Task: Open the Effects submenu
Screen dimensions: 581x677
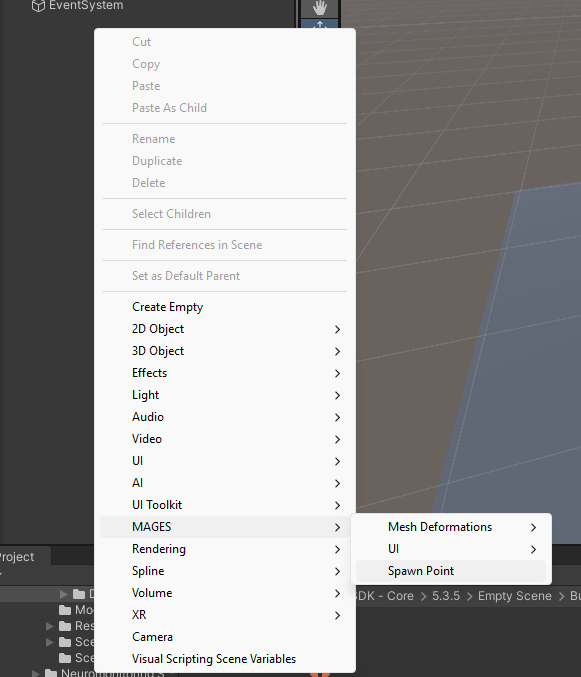Action: tap(224, 373)
